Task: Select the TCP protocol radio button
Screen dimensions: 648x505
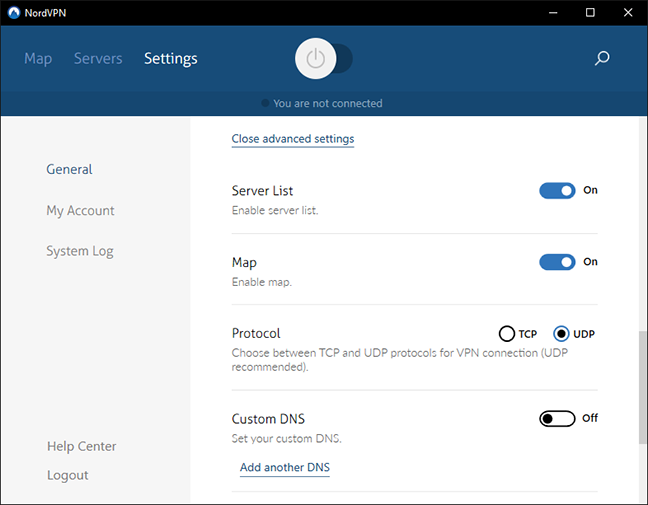Action: click(x=507, y=334)
